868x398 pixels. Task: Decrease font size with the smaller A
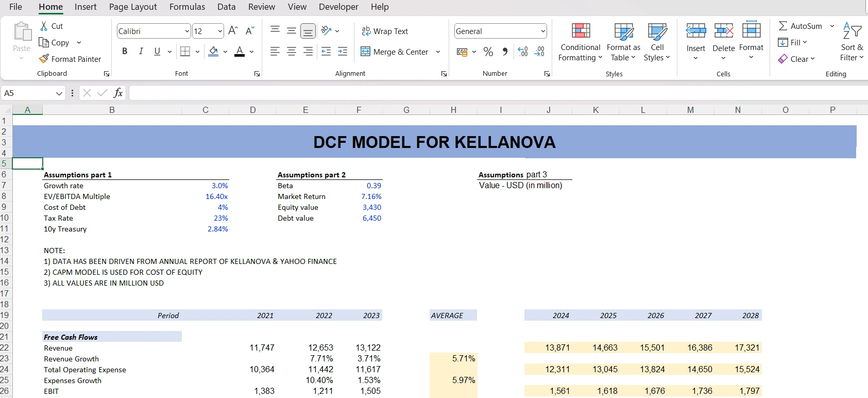[250, 31]
